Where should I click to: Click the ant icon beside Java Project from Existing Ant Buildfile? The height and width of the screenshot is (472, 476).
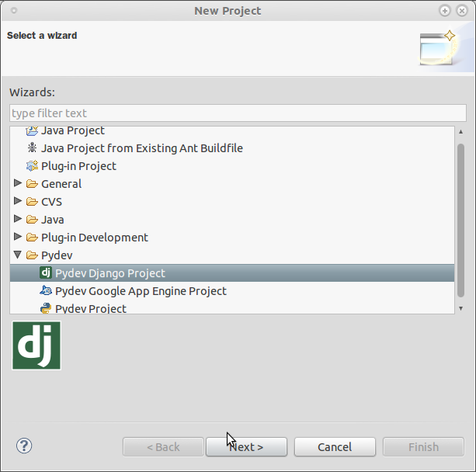pyautogui.click(x=32, y=147)
